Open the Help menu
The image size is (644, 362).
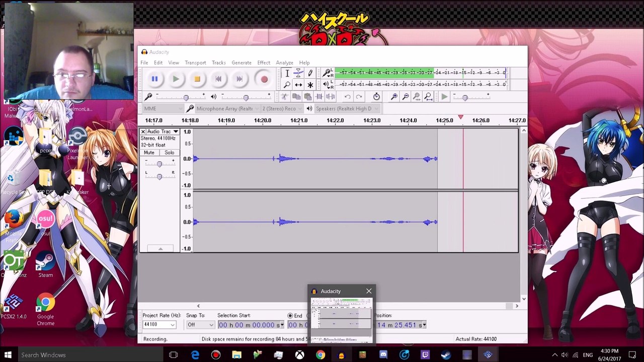point(304,63)
